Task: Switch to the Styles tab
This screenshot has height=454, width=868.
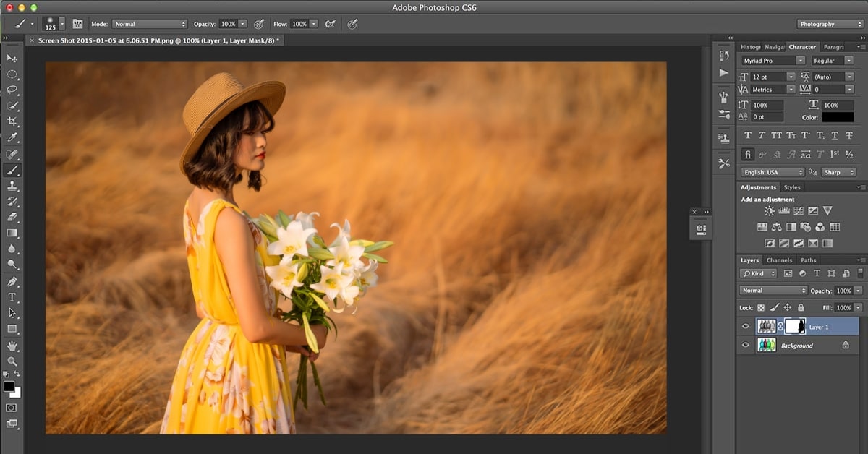Action: pos(792,187)
